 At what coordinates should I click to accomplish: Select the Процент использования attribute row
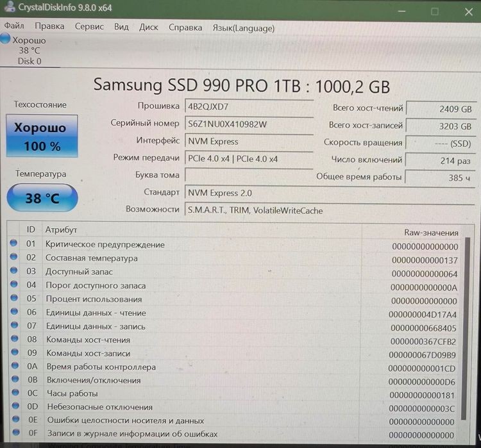(x=235, y=299)
